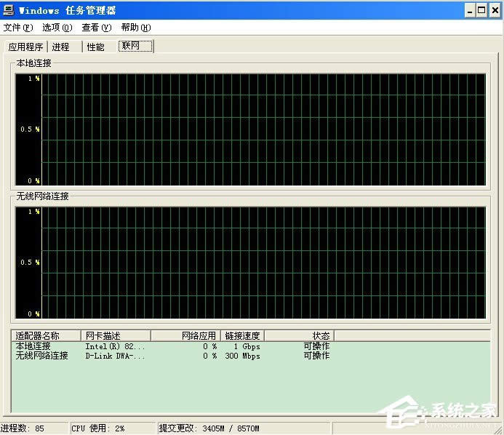Viewport: 504px width, 435px height.
Task: Switch to the 性能 tab
Action: point(95,47)
